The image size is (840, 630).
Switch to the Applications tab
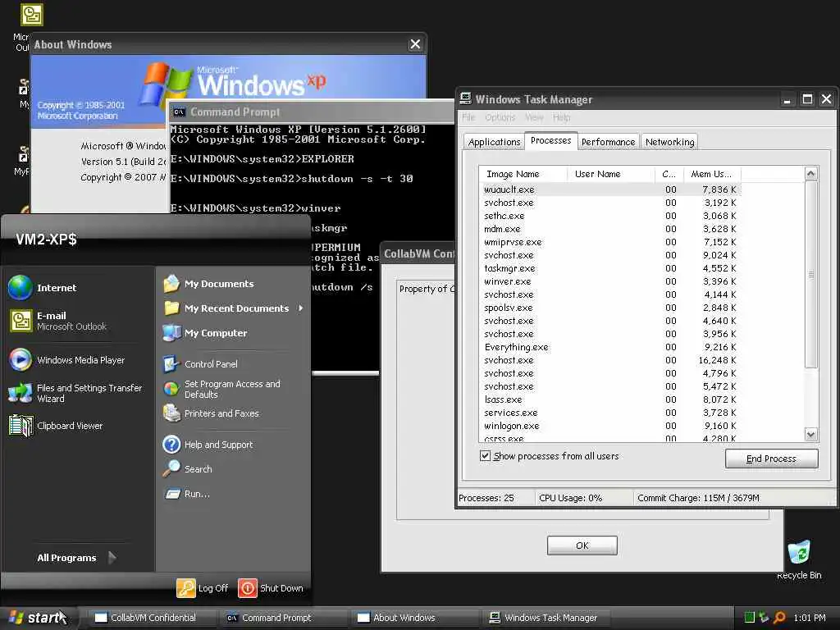coord(494,142)
